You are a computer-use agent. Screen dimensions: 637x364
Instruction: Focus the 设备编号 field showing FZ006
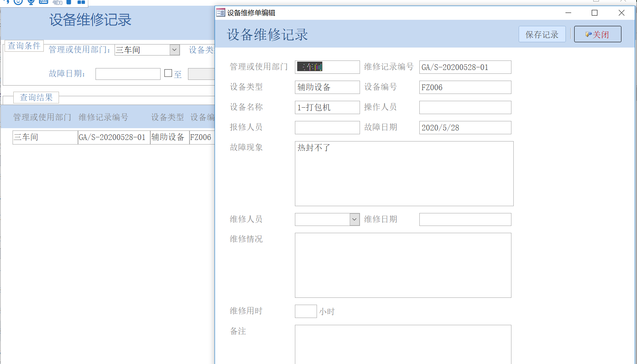point(465,87)
